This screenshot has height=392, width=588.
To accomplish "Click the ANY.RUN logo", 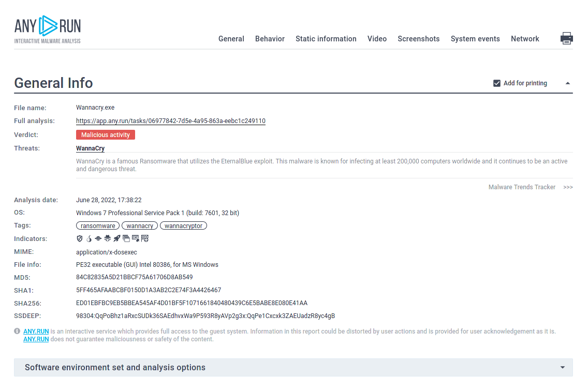I will point(48,29).
